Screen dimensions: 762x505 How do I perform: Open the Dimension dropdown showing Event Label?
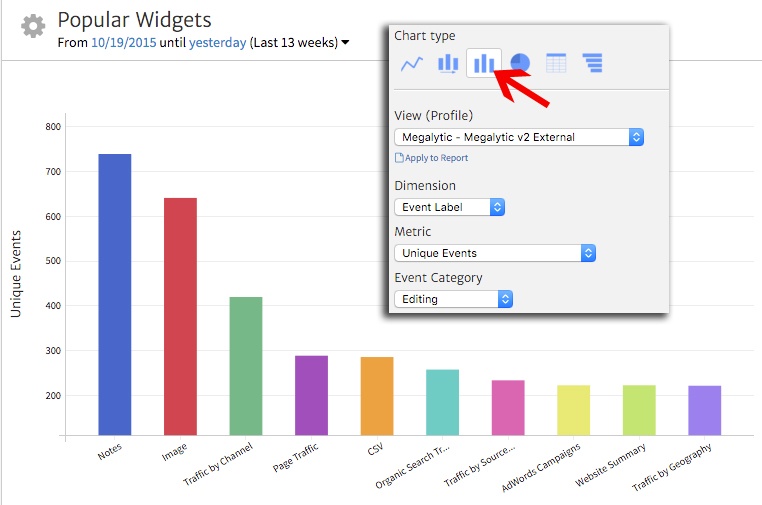coord(450,207)
